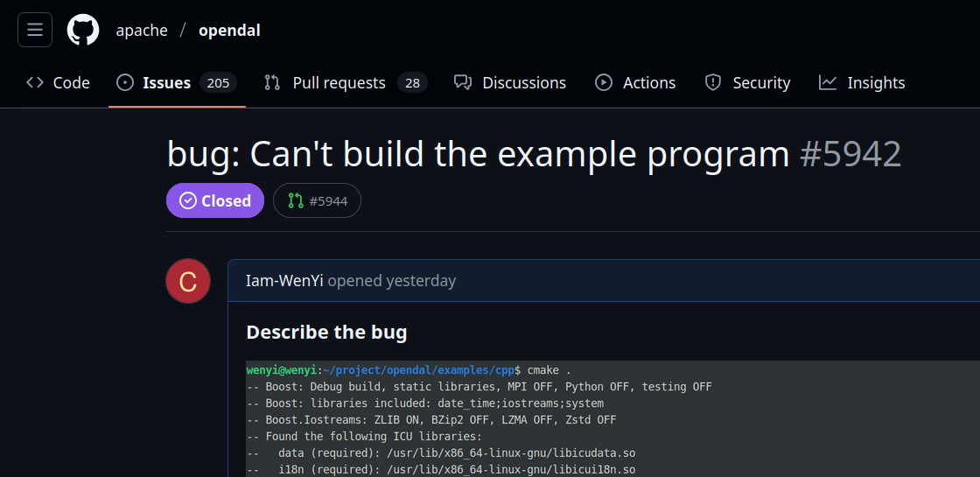Open the Iam-WenYi author profile link
Screen dimensions: 980x477
(x=284, y=281)
